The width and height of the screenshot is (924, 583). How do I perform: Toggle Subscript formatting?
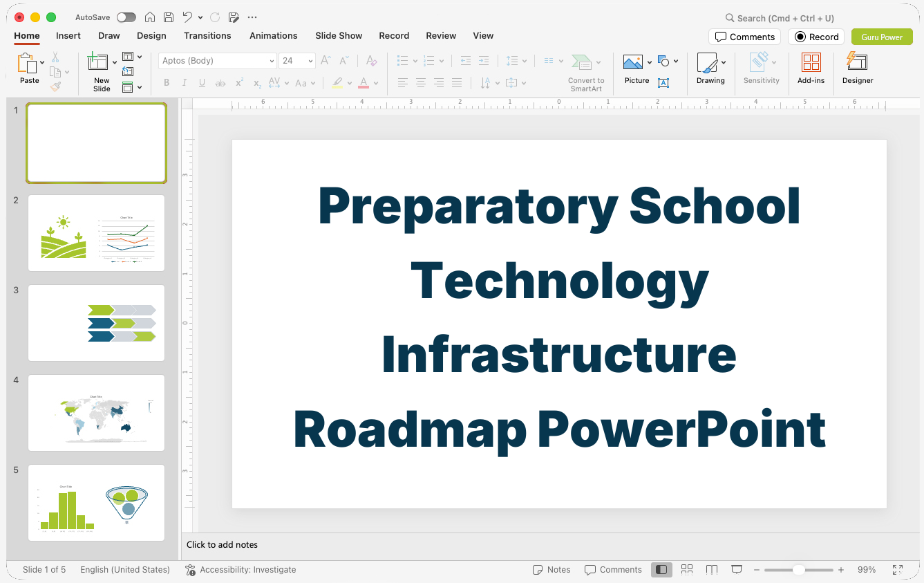pos(257,83)
